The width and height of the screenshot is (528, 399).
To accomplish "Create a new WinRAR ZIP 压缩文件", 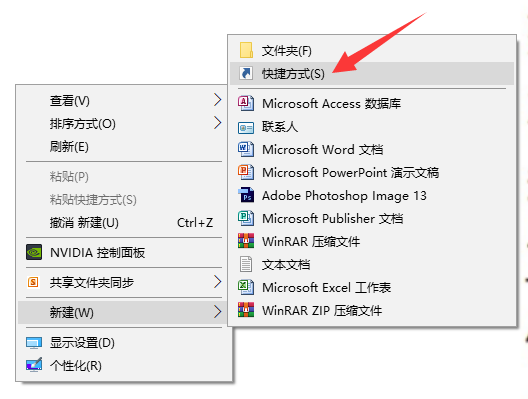I will 372,310.
